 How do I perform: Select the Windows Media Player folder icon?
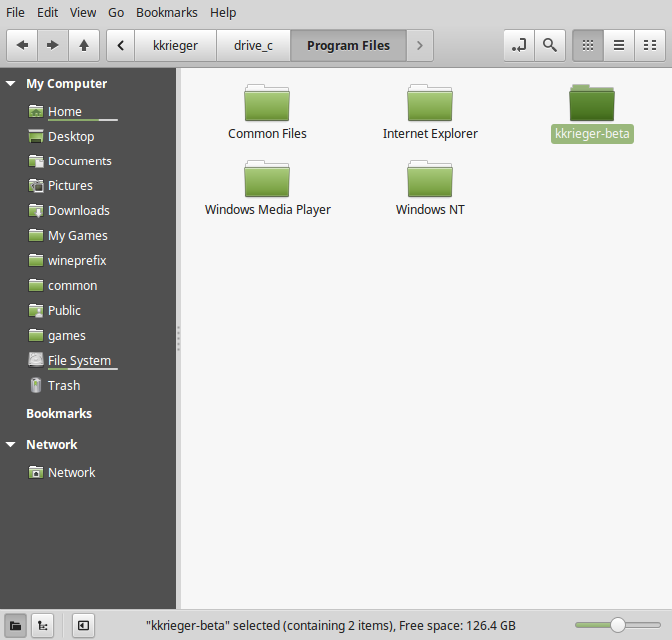[267, 179]
